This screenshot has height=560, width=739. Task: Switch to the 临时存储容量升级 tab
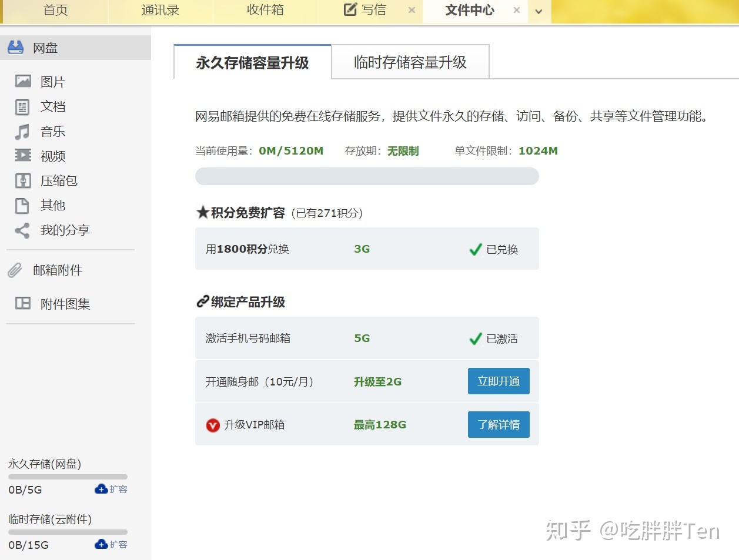pyautogui.click(x=410, y=61)
